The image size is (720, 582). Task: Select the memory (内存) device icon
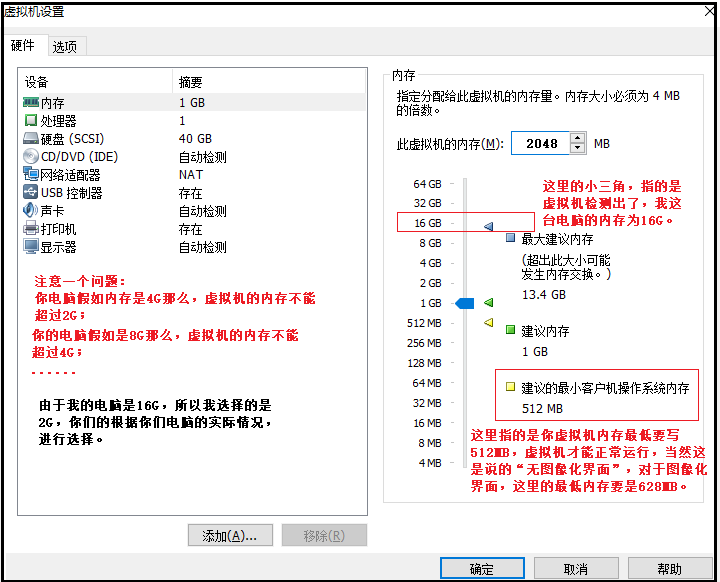click(x=31, y=102)
